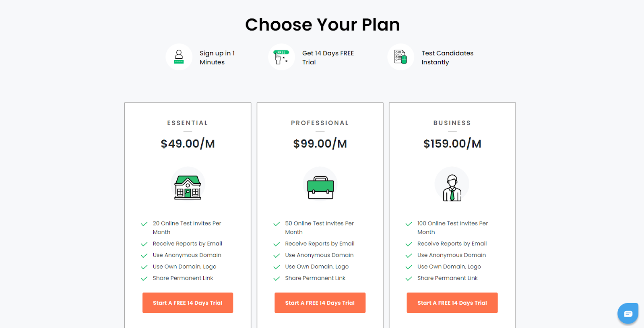This screenshot has width=644, height=328.
Task: Click the Sign up user profile icon
Action: pyautogui.click(x=179, y=57)
